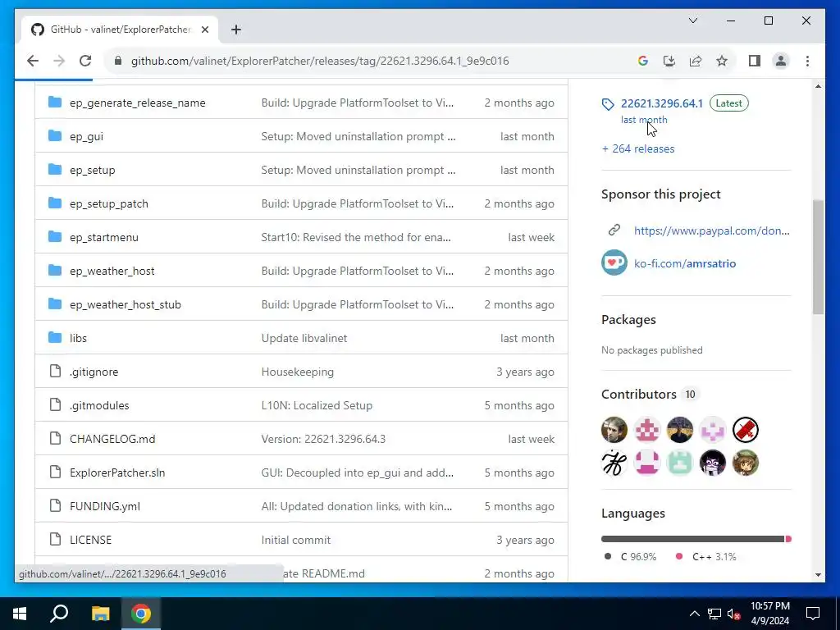Open the Chrome side panel

(755, 61)
